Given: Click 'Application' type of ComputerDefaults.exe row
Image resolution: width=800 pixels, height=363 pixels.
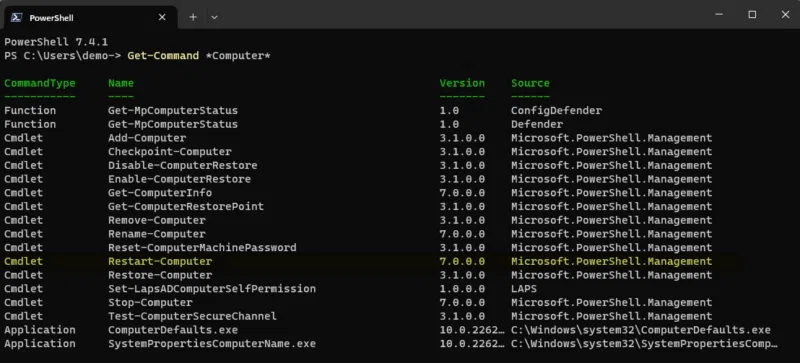Looking at the screenshot, I should point(40,330).
